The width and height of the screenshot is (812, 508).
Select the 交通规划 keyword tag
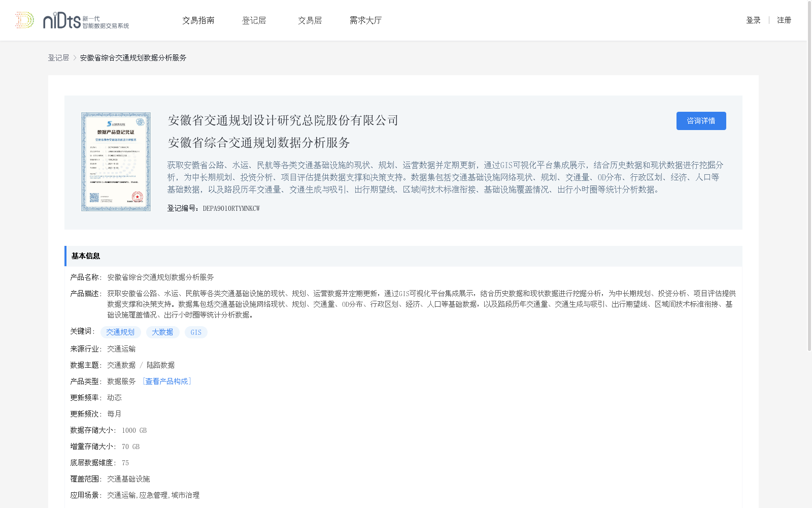click(120, 332)
